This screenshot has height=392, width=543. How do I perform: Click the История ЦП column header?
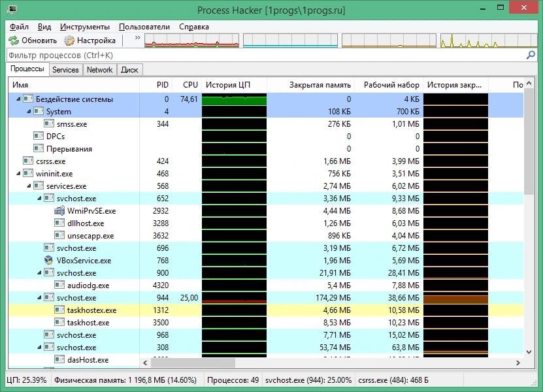tap(234, 85)
